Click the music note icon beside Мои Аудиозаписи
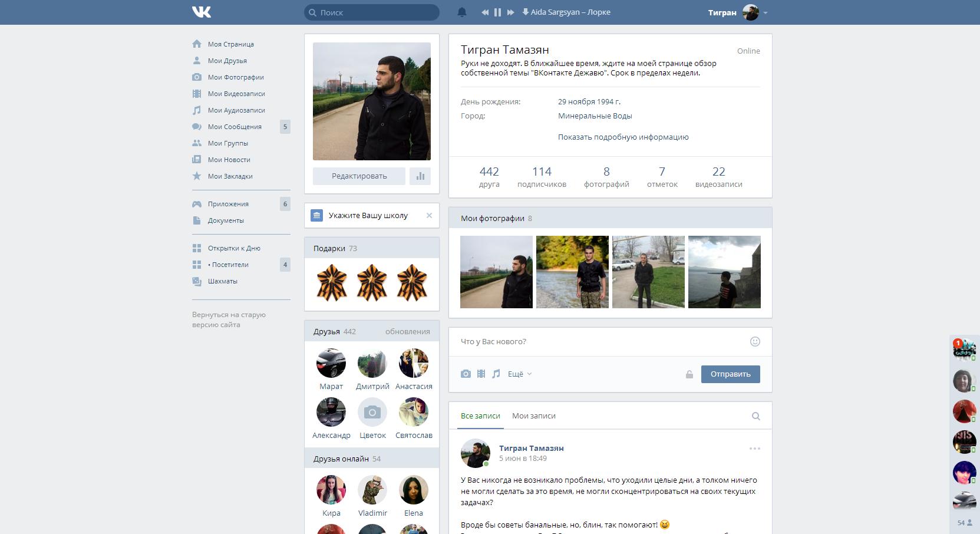Viewport: 980px width, 534px height. pyautogui.click(x=197, y=110)
